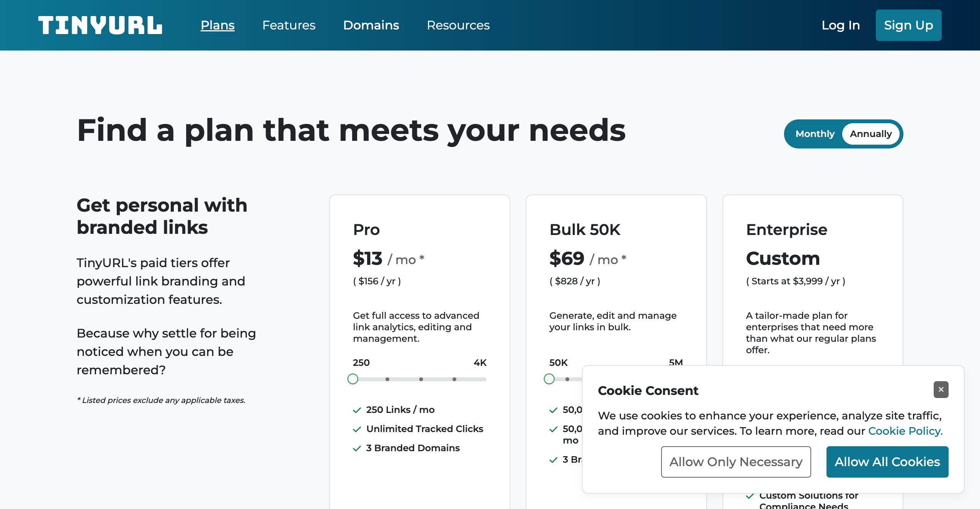Image resolution: width=980 pixels, height=509 pixels.
Task: Click the Log In link
Action: pyautogui.click(x=841, y=25)
